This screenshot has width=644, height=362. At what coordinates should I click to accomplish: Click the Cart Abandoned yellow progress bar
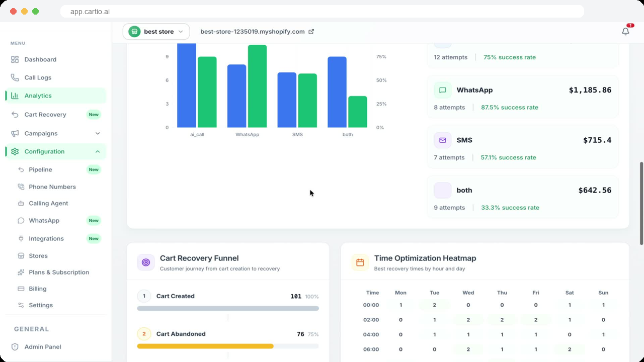[x=205, y=346]
